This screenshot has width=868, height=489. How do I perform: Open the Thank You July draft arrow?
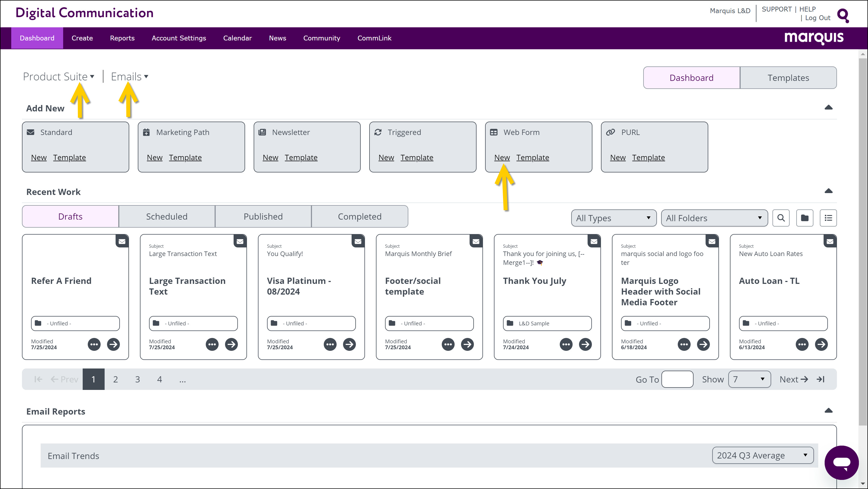coord(586,344)
